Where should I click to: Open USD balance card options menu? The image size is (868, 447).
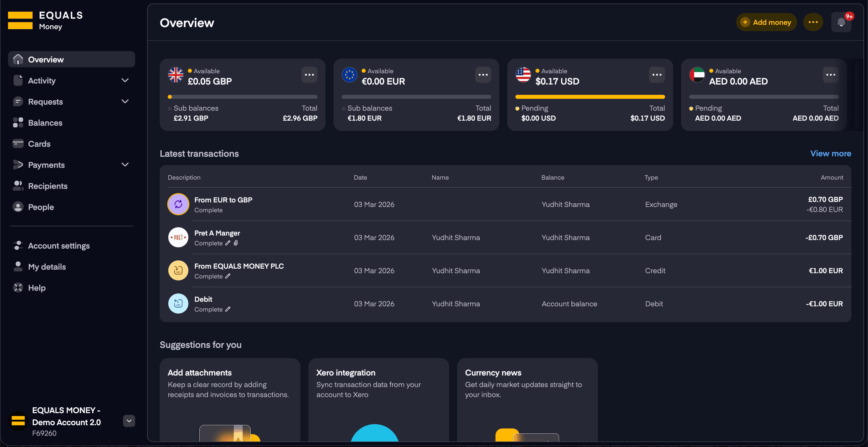[657, 75]
